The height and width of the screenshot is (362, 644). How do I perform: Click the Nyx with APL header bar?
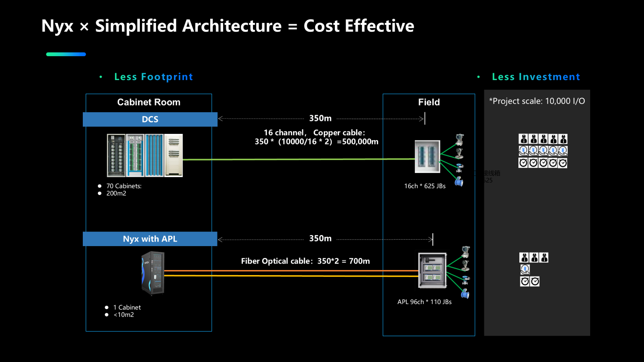150,239
